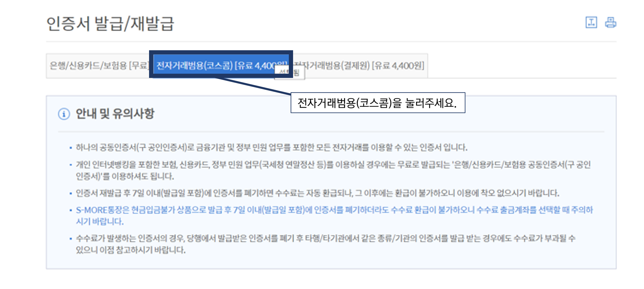Select the 은행/신용카드/보험용 [무료] tab
The height and width of the screenshot is (289, 644).
tap(99, 66)
